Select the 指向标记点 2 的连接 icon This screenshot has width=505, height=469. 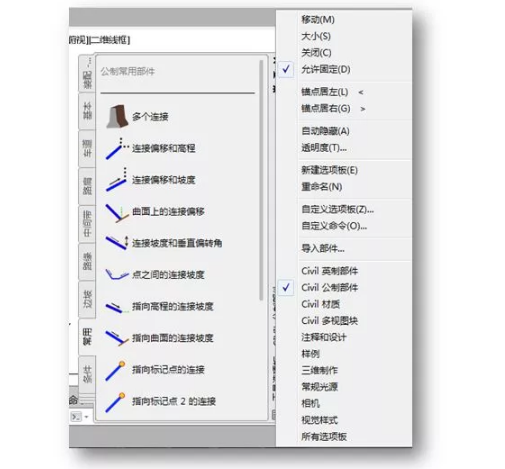115,402
